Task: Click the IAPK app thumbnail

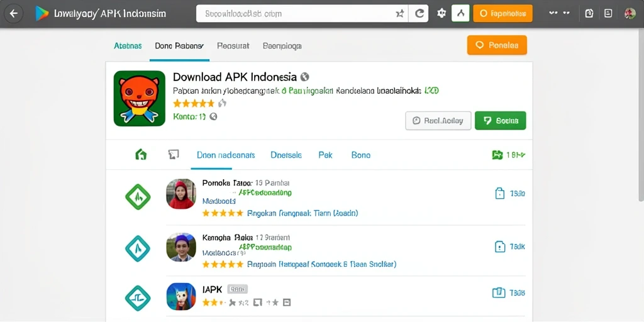Action: 181,297
